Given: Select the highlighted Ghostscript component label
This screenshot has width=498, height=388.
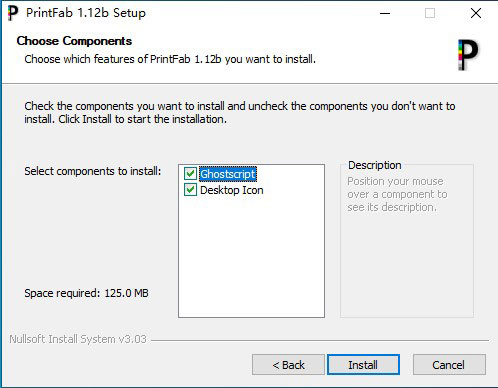Looking at the screenshot, I should (228, 174).
